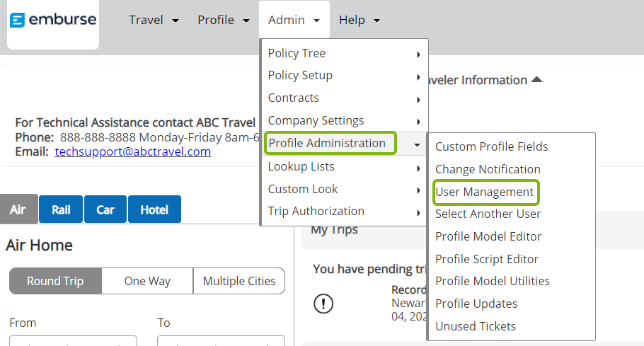Viewport: 644px width, 346px height.
Task: Open the Travel dropdown menu
Action: (153, 20)
